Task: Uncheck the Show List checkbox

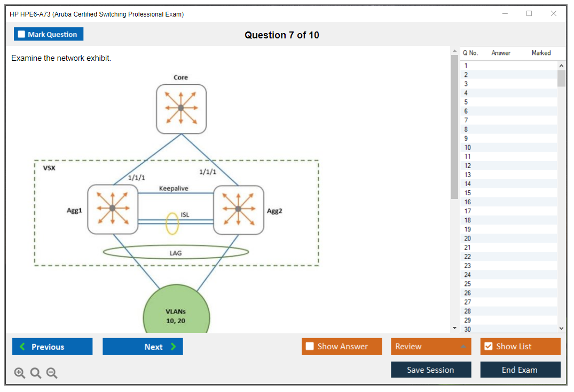Action: coord(488,347)
